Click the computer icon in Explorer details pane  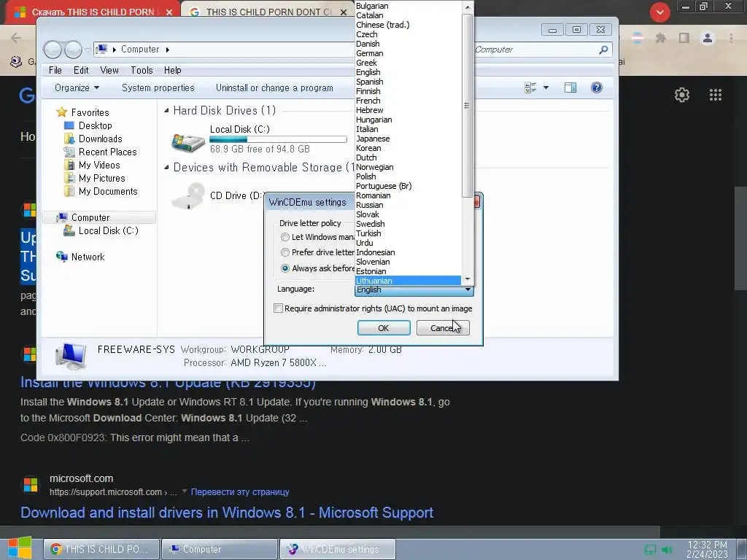(71, 356)
